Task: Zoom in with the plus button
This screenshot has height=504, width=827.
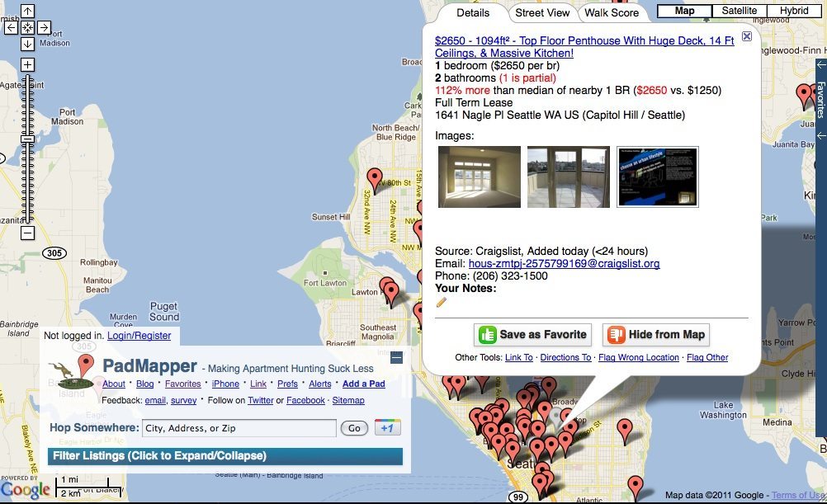Action: (x=27, y=64)
